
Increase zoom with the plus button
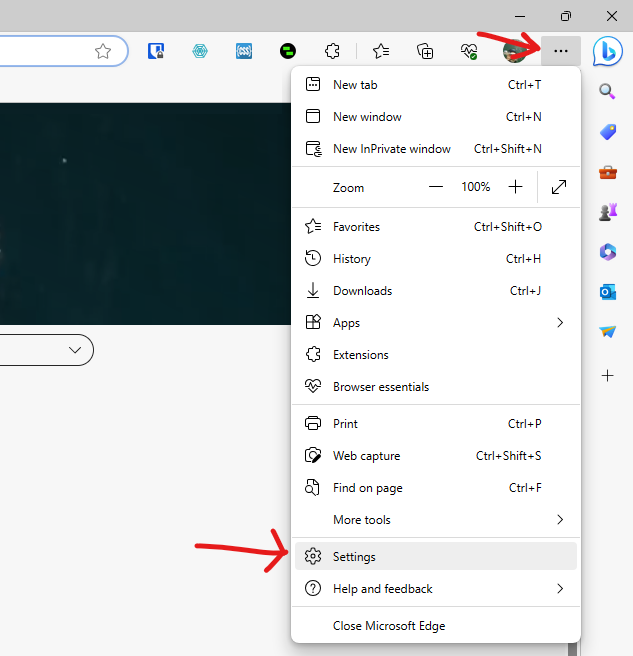(515, 187)
